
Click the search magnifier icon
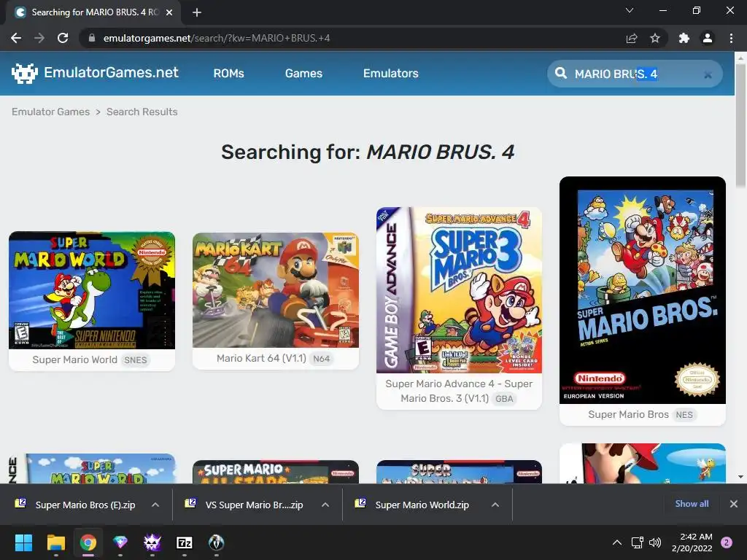click(x=561, y=74)
